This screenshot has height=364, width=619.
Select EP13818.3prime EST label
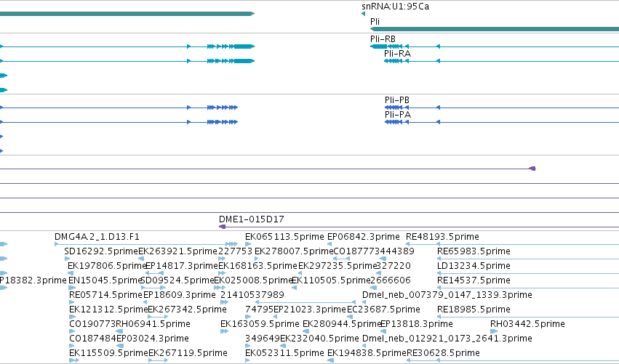[x=417, y=324]
